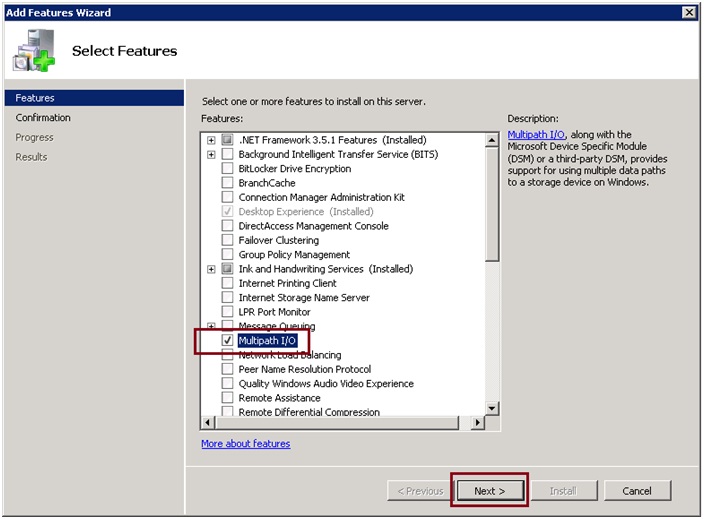This screenshot has height=519, width=704.
Task: Select the Multipath I/O feature label
Action: coord(267,341)
